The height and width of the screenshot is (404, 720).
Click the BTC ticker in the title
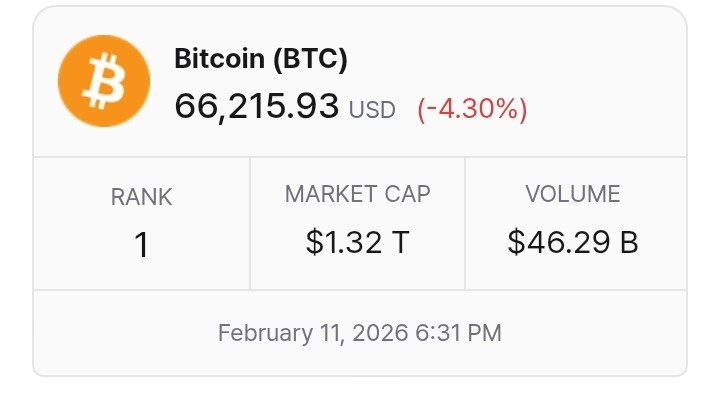click(x=310, y=59)
